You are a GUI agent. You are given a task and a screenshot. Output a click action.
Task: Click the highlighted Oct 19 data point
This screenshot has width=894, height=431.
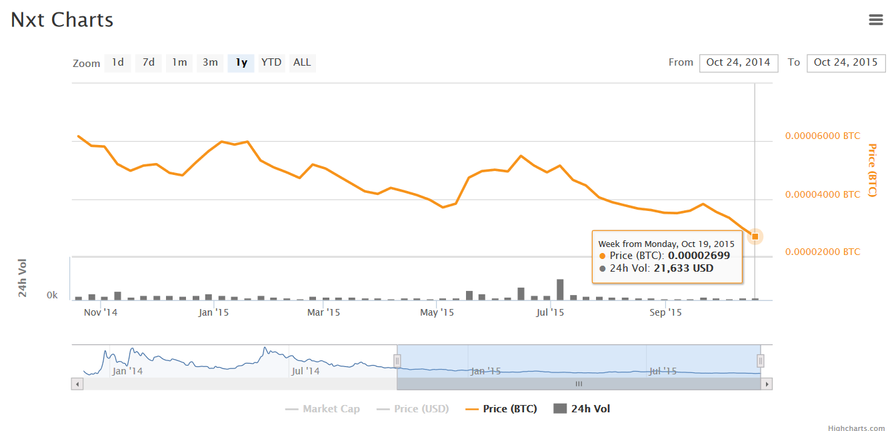coord(755,236)
